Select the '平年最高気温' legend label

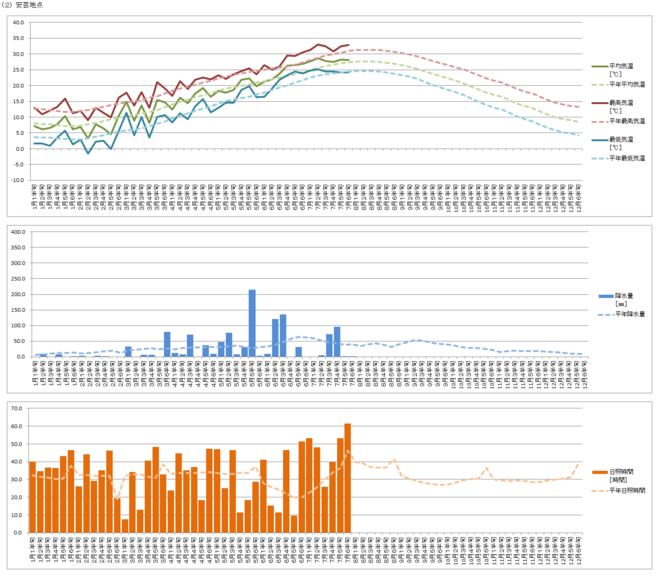coord(627,121)
